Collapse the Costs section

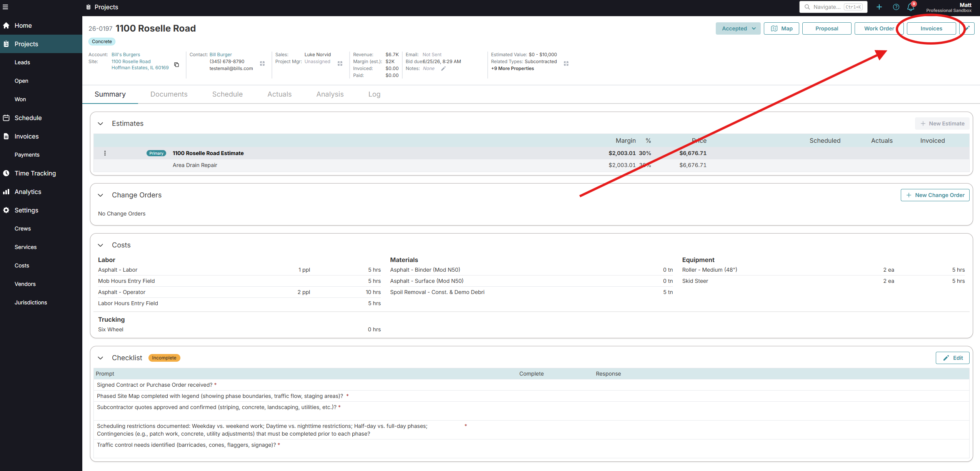click(x=100, y=245)
